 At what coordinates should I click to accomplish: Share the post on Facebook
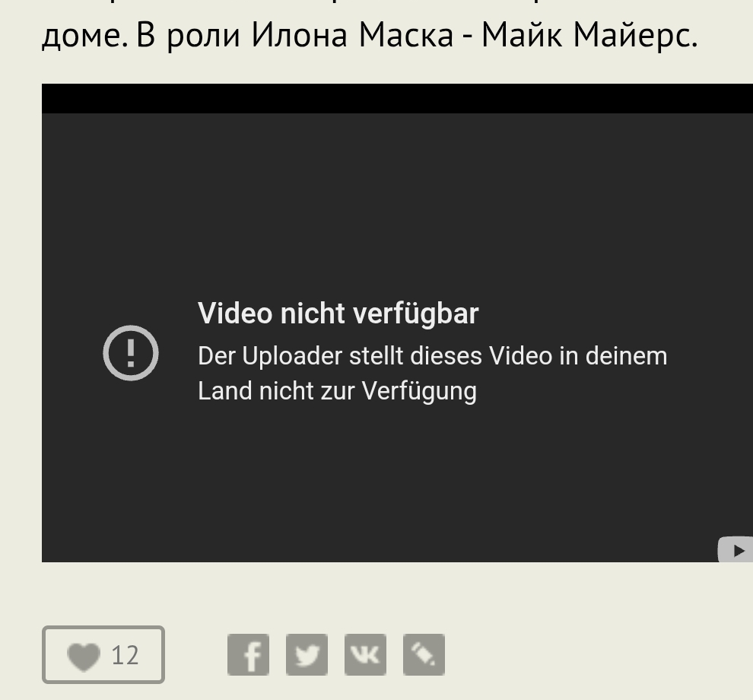248,654
